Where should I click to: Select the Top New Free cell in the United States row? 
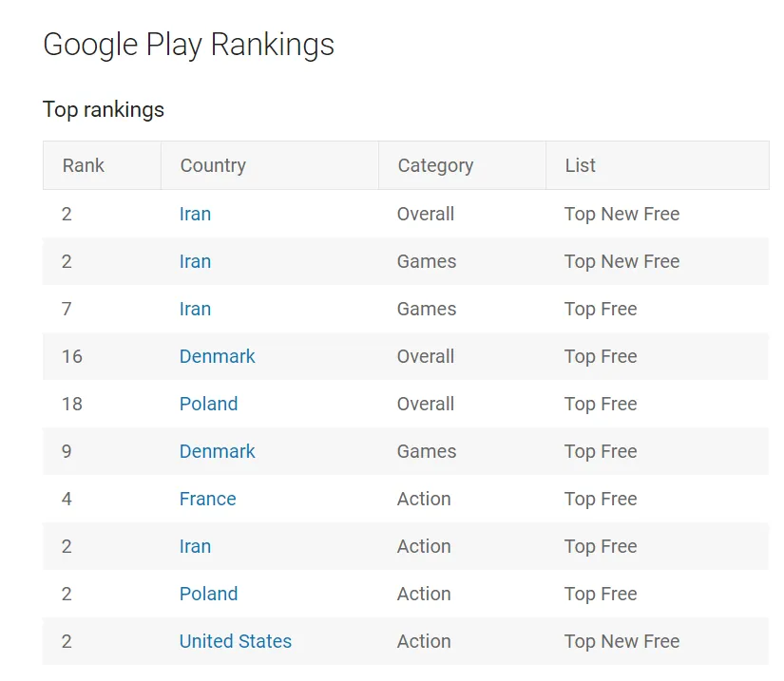click(622, 641)
